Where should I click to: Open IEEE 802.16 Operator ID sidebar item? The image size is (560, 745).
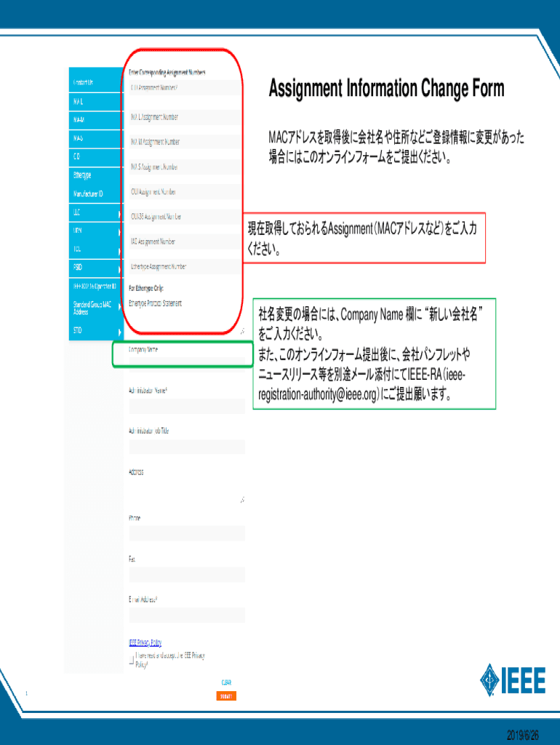pos(96,287)
